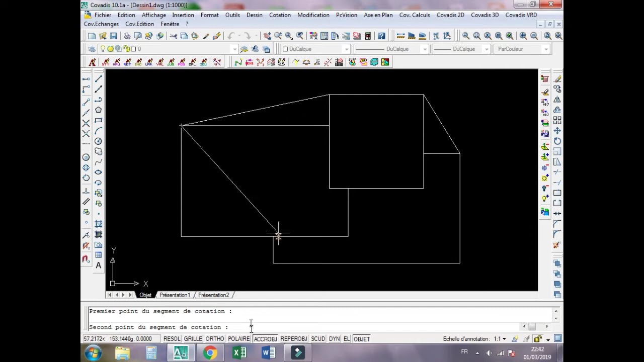Open the first DuCalque linetype dropdown
644x362 pixels.
pos(425,49)
